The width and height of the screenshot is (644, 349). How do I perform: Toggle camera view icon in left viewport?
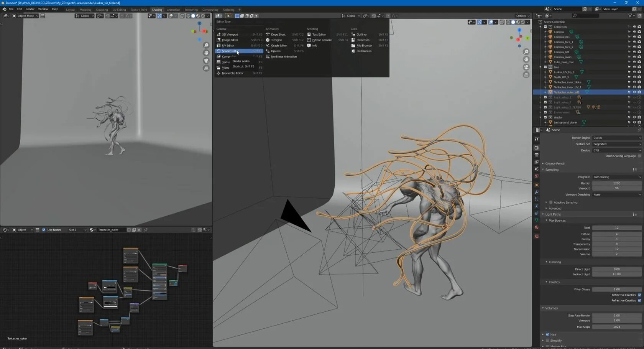point(206,61)
